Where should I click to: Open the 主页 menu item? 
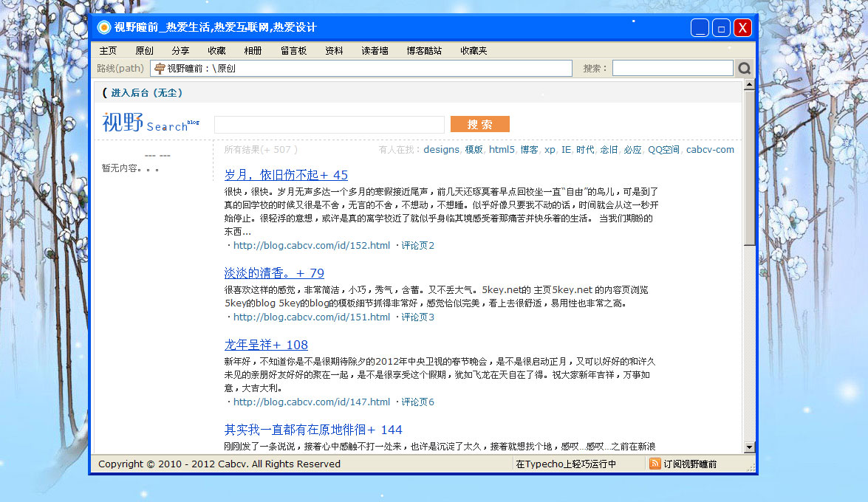(x=108, y=50)
